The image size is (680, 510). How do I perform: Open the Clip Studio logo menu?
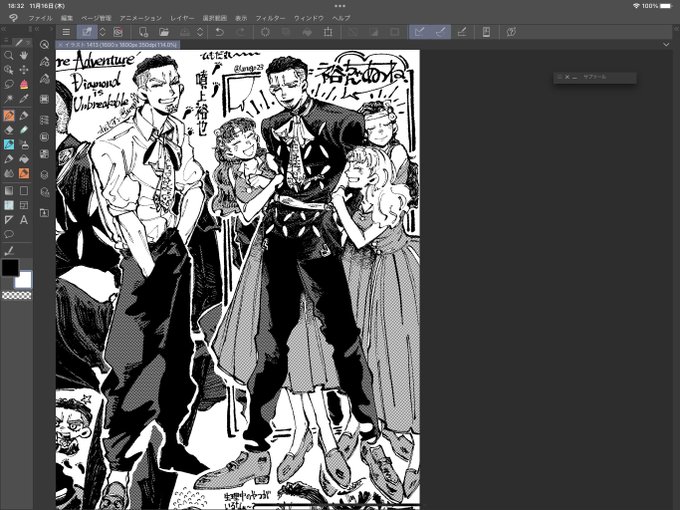pyautogui.click(x=13, y=18)
